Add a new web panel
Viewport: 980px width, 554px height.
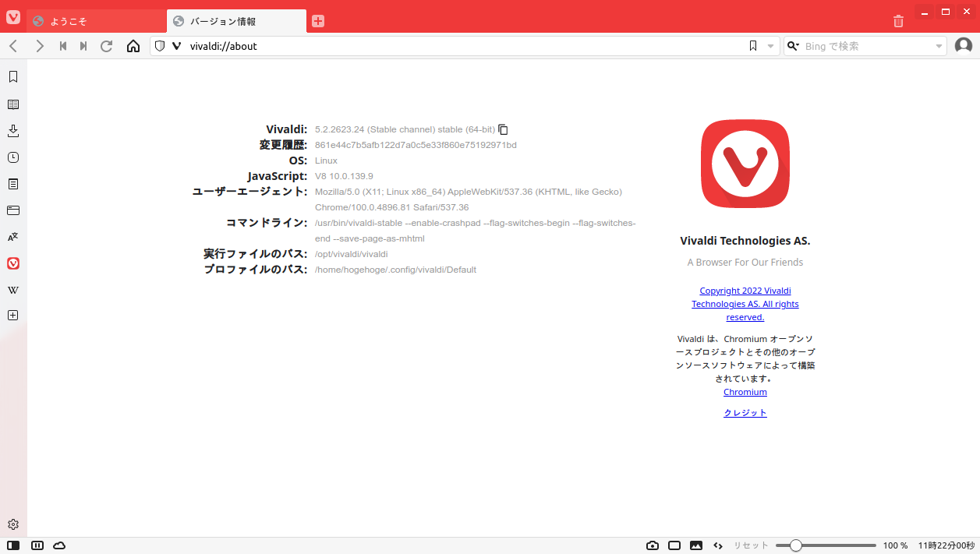point(13,316)
